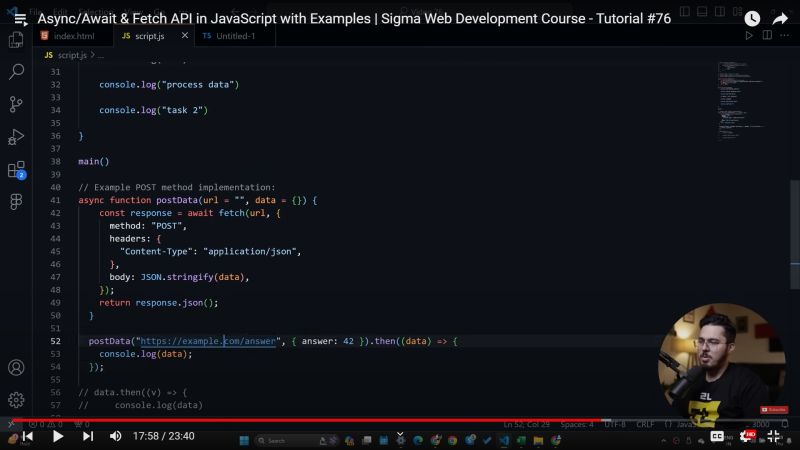Open the Manage gear in the activity bar

(x=16, y=399)
